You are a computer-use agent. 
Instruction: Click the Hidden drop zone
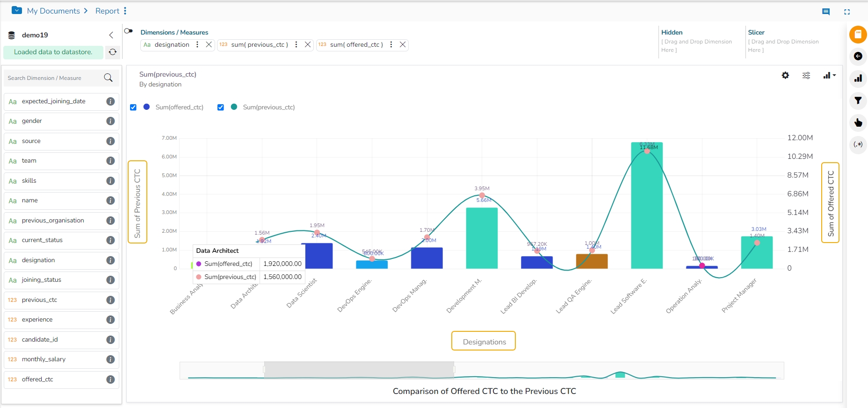(700, 42)
